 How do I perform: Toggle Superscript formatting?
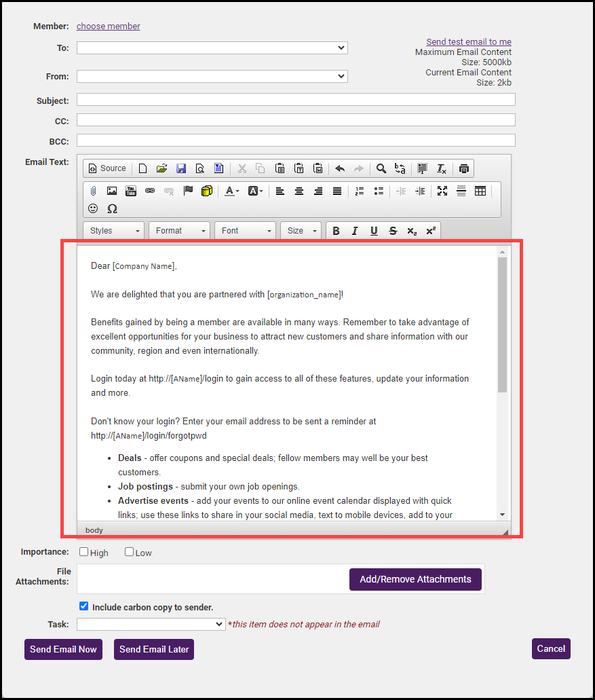pyautogui.click(x=431, y=231)
